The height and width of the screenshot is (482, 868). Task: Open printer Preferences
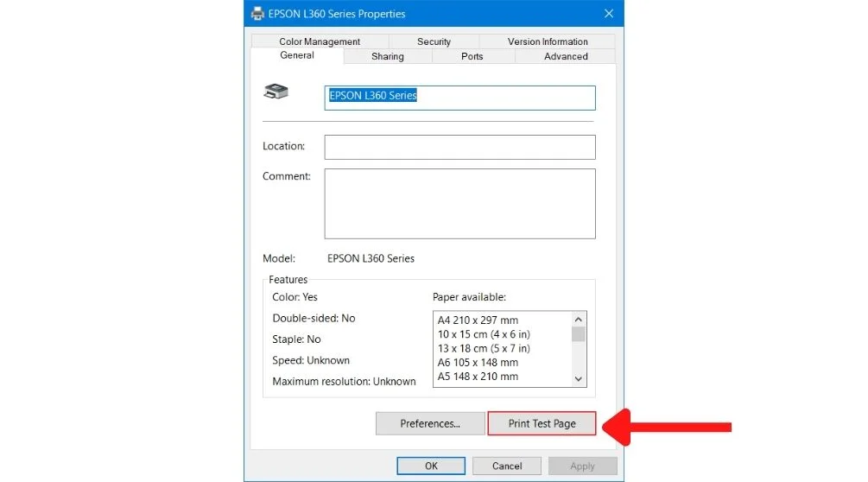pyautogui.click(x=430, y=423)
